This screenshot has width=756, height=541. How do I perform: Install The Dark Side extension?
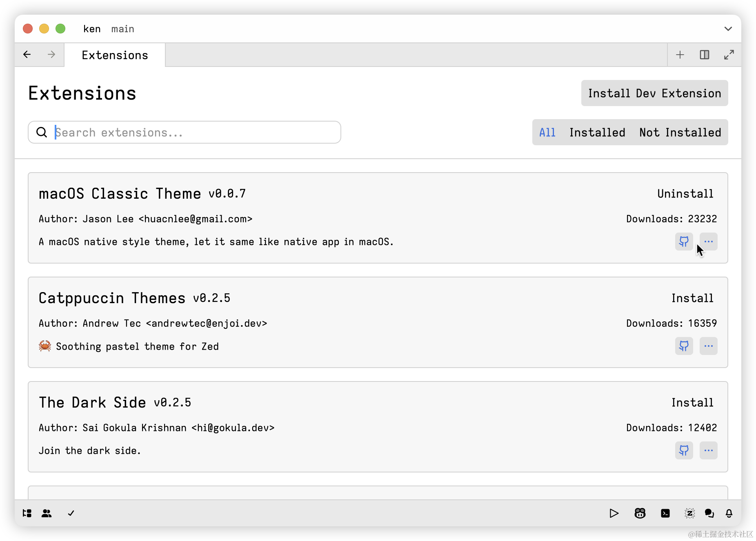pyautogui.click(x=692, y=402)
